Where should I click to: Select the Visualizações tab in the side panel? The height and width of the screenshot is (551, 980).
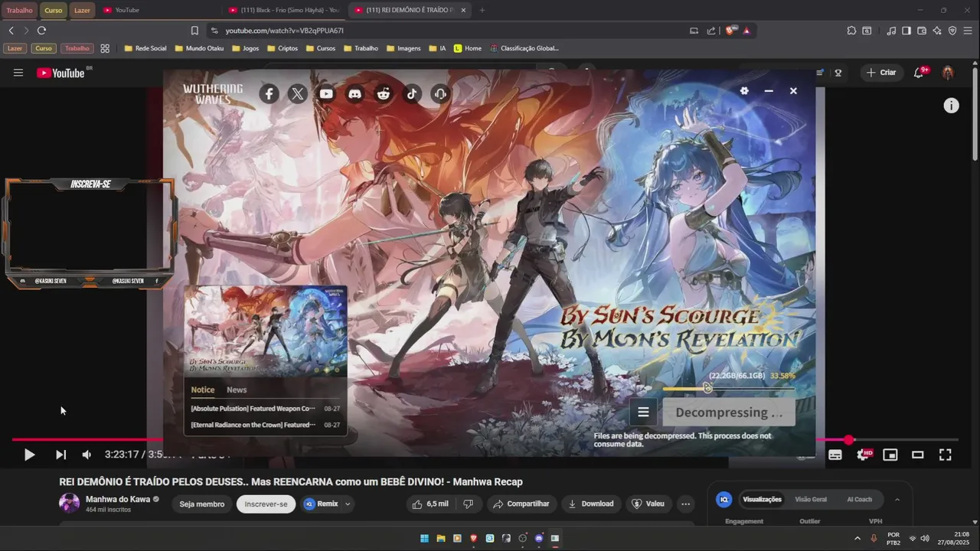click(x=762, y=500)
